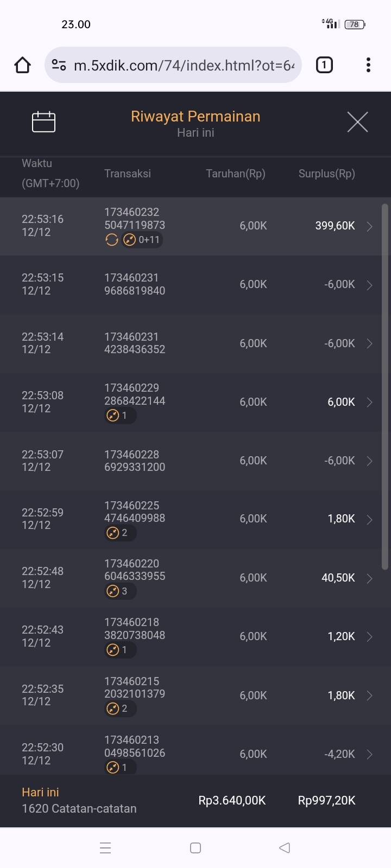Viewport: 391px width, 868px height.
Task: Open the browser three-dot menu
Action: (368, 65)
